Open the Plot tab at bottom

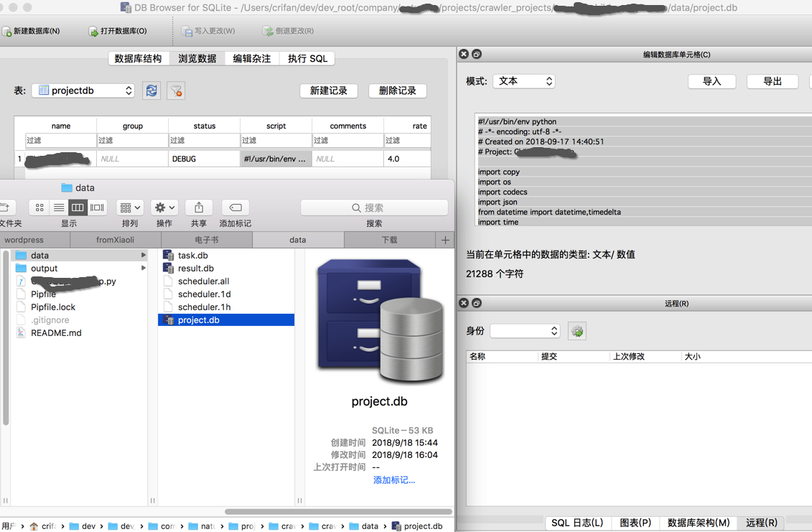635,523
